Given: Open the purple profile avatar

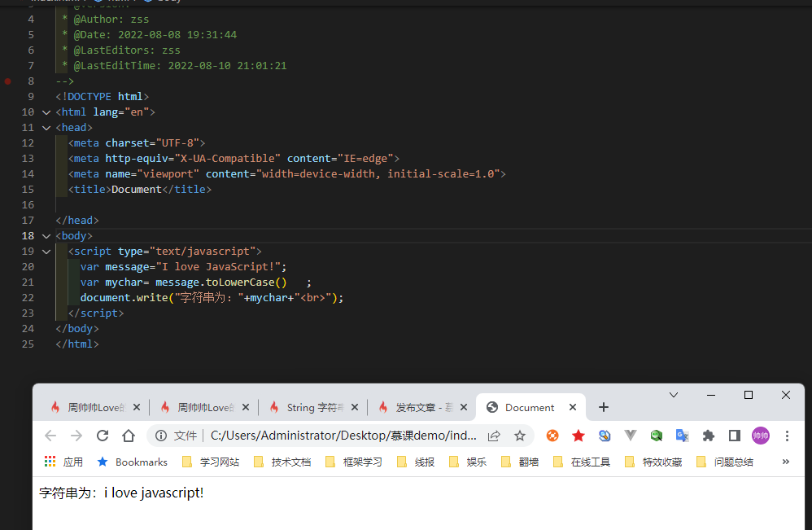Looking at the screenshot, I should [760, 436].
